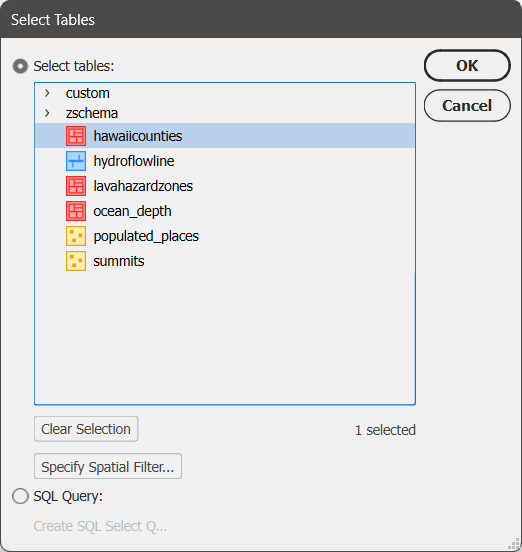Open Specify Spatial Filter dialog
The height and width of the screenshot is (552, 522).
[x=108, y=466]
